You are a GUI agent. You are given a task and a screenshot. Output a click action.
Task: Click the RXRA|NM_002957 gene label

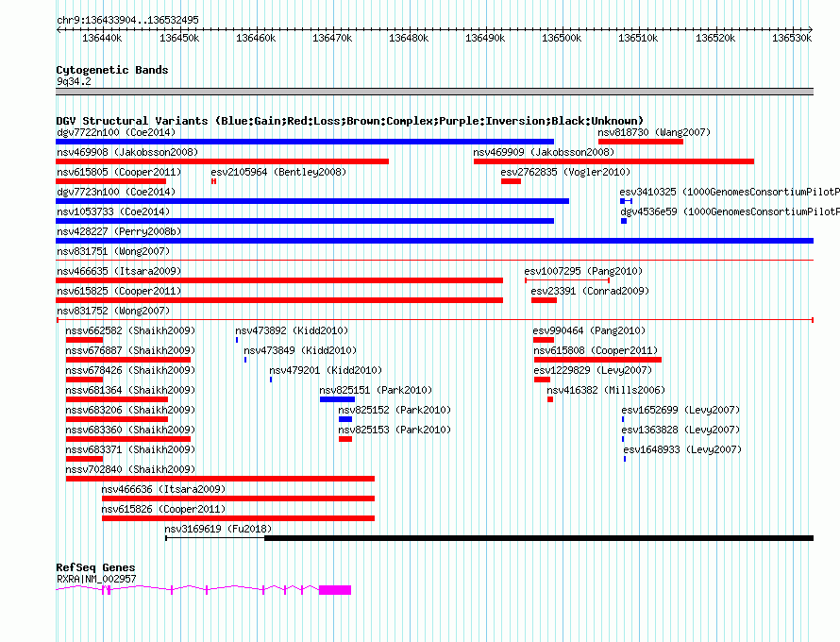tap(96, 579)
